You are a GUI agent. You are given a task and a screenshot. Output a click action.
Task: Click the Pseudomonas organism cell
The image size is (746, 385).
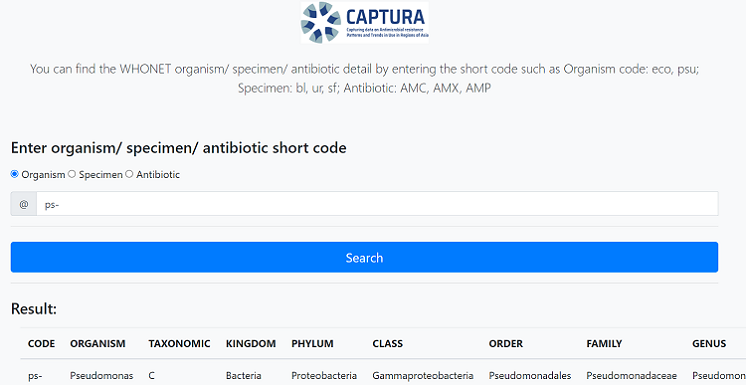[101, 376]
